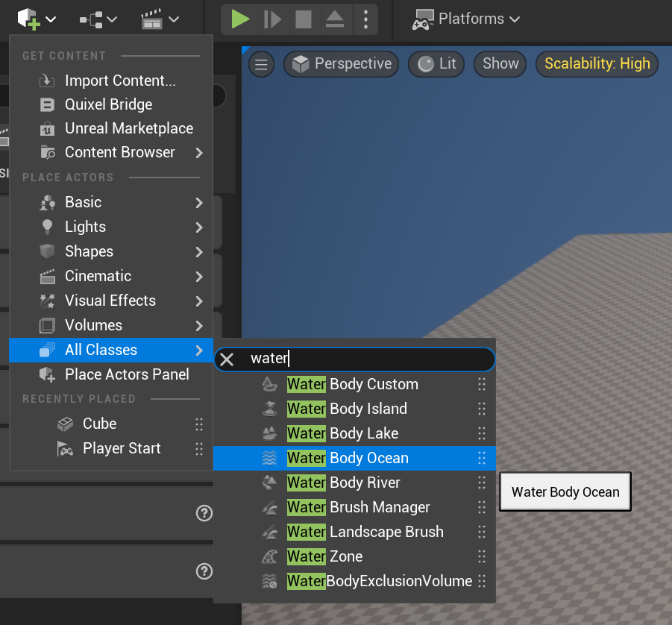Select the All Classes menu entry
The height and width of the screenshot is (625, 672).
[x=111, y=351]
